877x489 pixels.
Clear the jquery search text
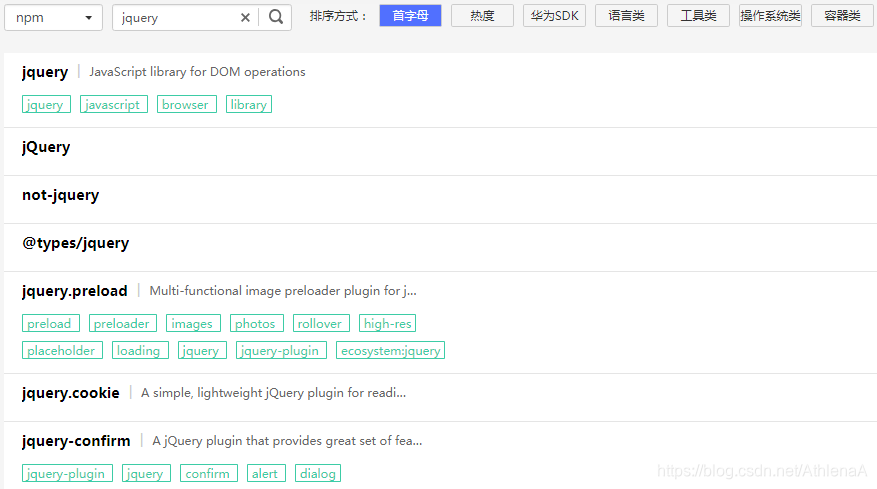pos(245,18)
